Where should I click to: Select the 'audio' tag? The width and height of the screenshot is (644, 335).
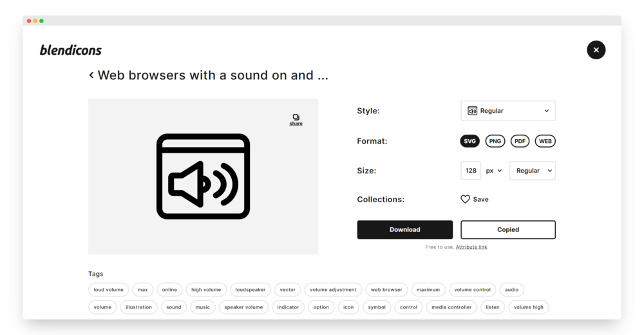(x=511, y=290)
